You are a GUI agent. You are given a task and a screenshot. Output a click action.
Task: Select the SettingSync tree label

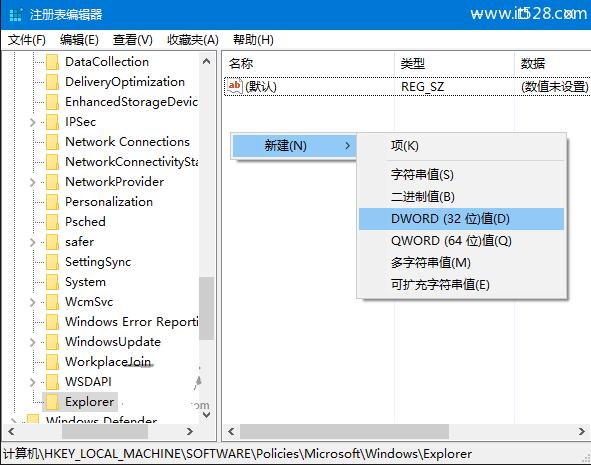[98, 262]
